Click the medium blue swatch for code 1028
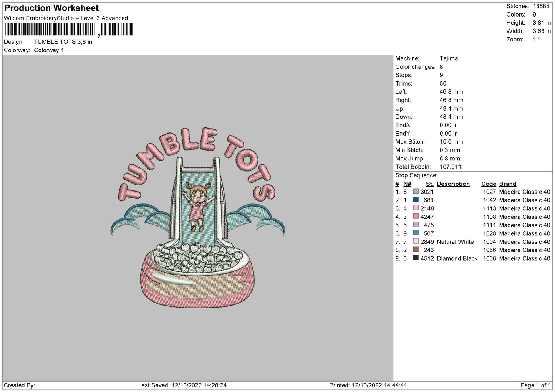The height and width of the screenshot is (392, 555). click(x=416, y=233)
